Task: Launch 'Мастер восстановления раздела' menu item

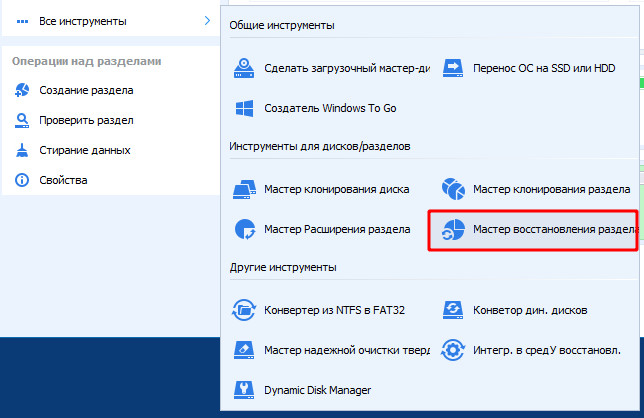Action: (555, 229)
